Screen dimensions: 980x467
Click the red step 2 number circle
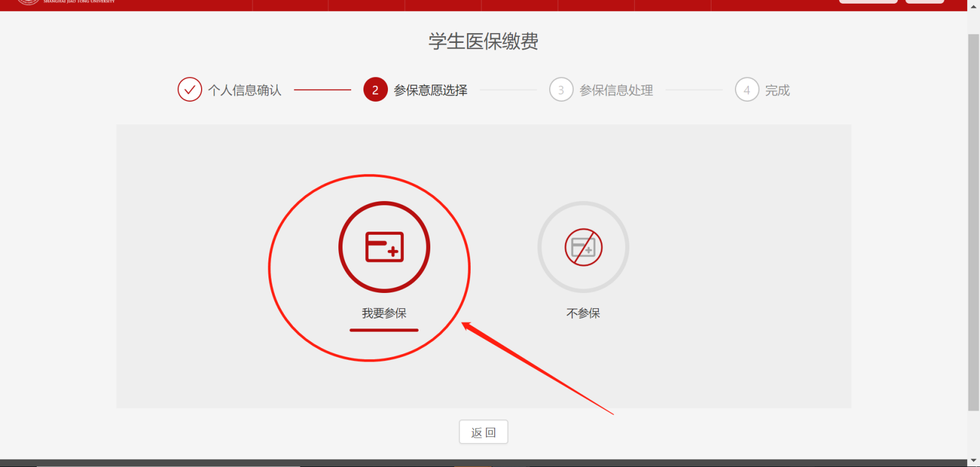(x=375, y=89)
